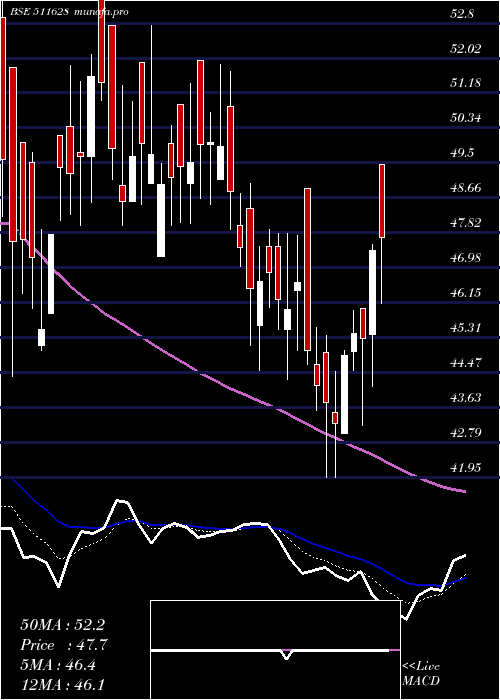
Task: Select the 47.82 price axis label
Action: (x=466, y=223)
